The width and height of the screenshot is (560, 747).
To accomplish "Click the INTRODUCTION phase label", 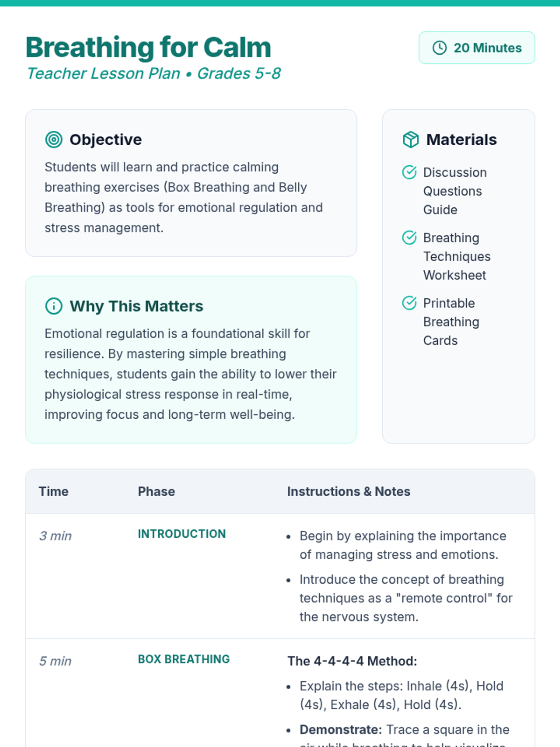I will [182, 534].
